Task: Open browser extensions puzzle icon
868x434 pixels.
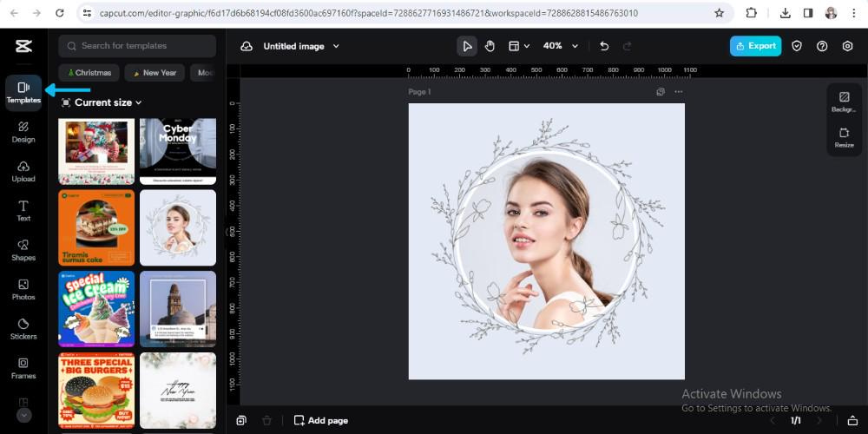Action: click(x=751, y=13)
